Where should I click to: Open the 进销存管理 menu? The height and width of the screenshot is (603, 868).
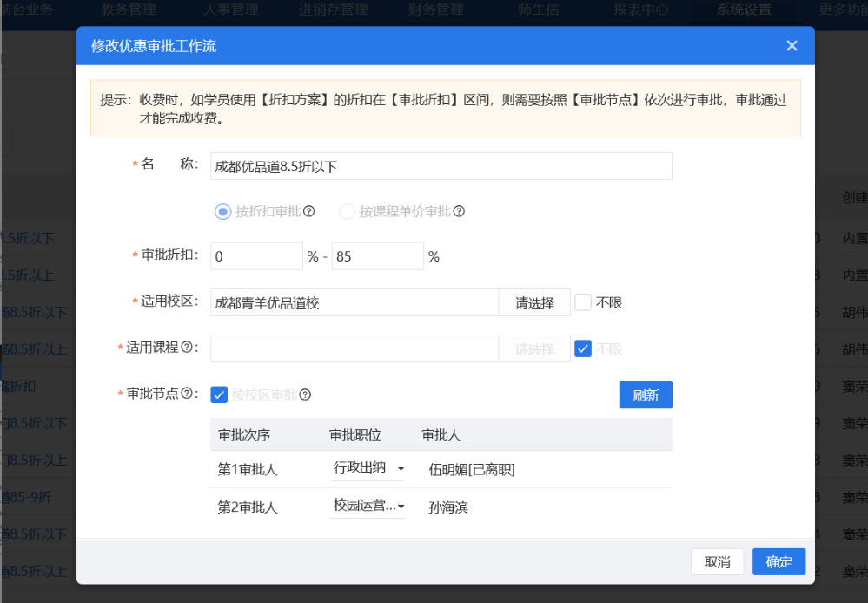point(334,10)
